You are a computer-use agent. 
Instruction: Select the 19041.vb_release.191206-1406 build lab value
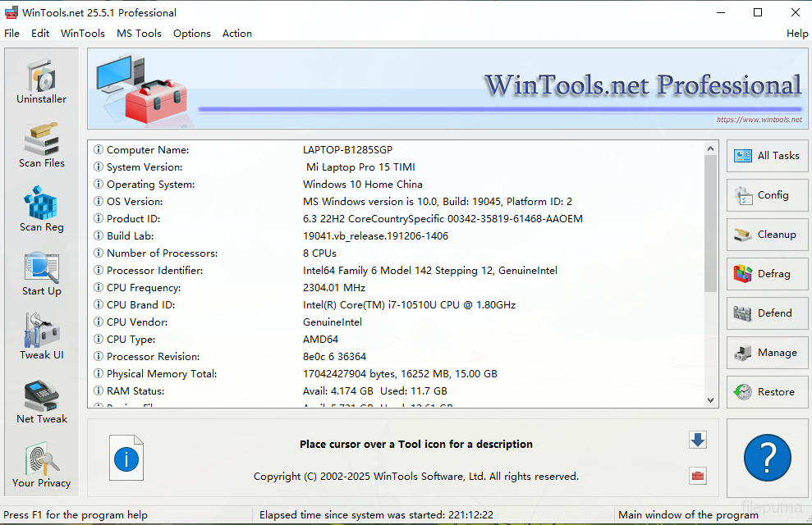pos(375,235)
